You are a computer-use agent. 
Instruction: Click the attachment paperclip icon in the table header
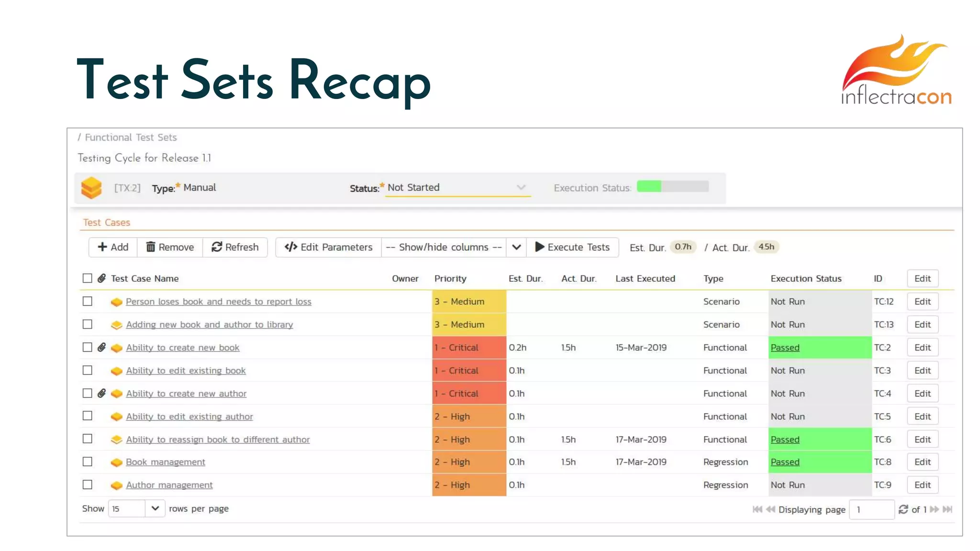(x=101, y=278)
